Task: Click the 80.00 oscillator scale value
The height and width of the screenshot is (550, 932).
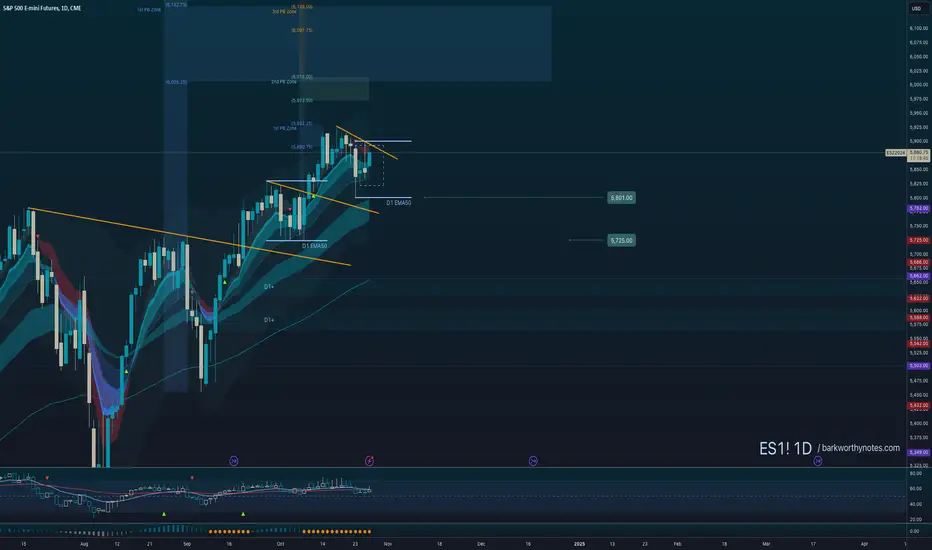Action: [x=915, y=473]
